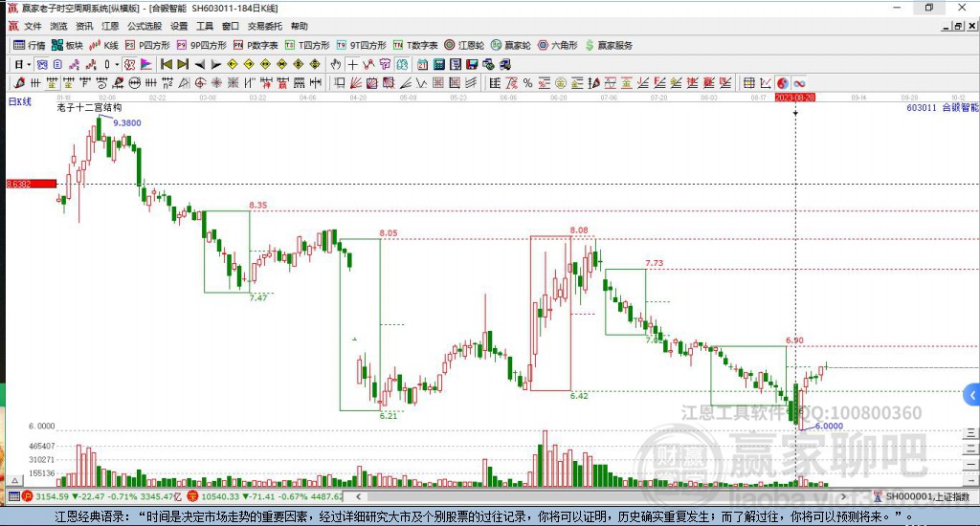
Task: Move chart left with black arrow
Action: [x=199, y=64]
